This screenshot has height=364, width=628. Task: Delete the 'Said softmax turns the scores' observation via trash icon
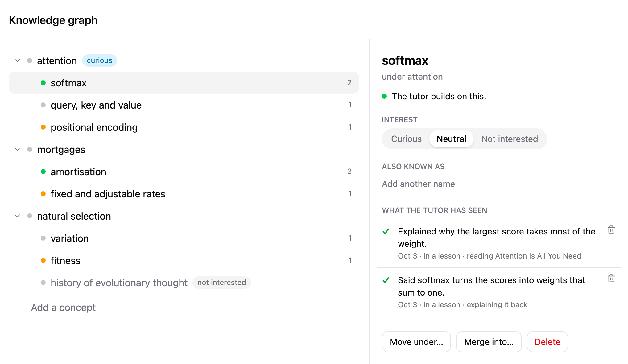point(611,279)
